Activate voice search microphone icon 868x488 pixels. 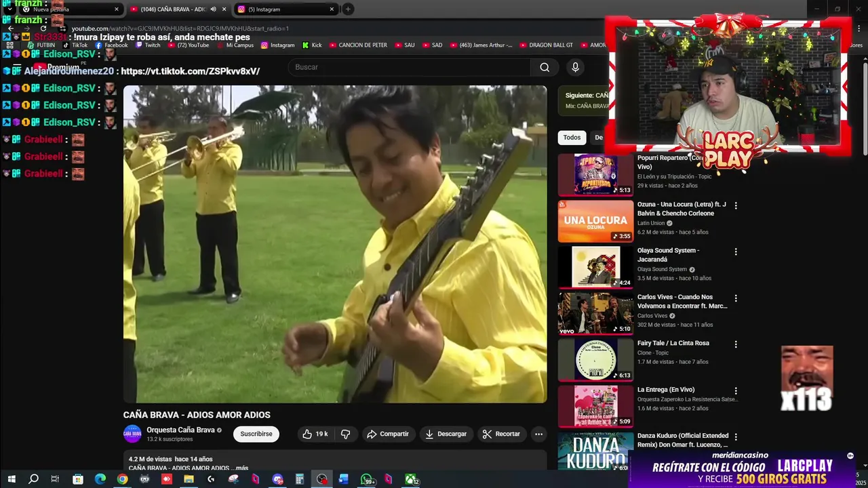(x=575, y=67)
